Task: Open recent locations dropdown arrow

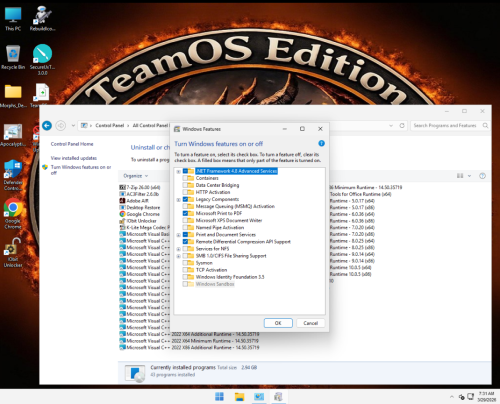Action: tap(73, 126)
